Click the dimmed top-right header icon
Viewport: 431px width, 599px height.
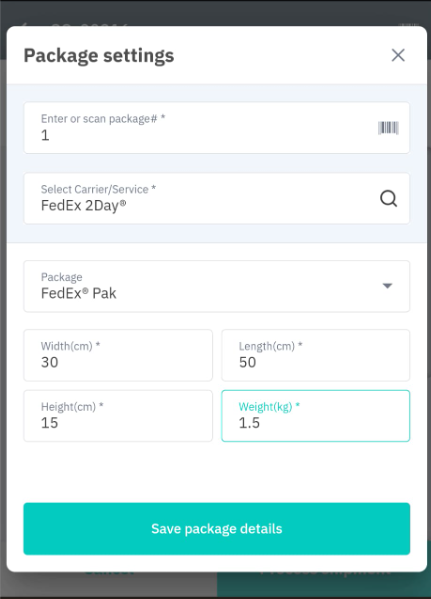point(408,25)
